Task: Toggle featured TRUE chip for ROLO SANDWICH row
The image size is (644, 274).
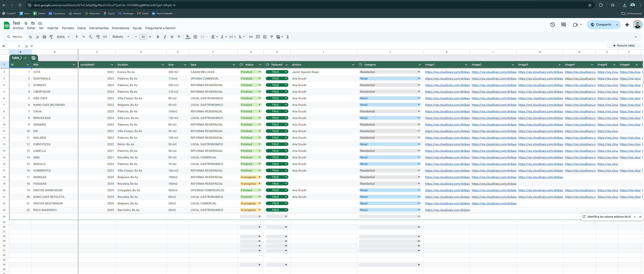Action: click(277, 210)
